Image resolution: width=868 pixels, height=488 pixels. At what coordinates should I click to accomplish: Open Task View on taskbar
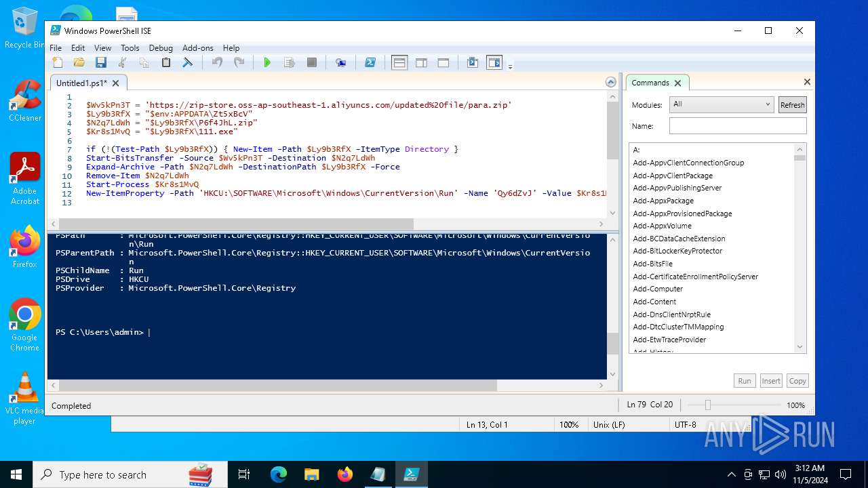pyautogui.click(x=244, y=474)
